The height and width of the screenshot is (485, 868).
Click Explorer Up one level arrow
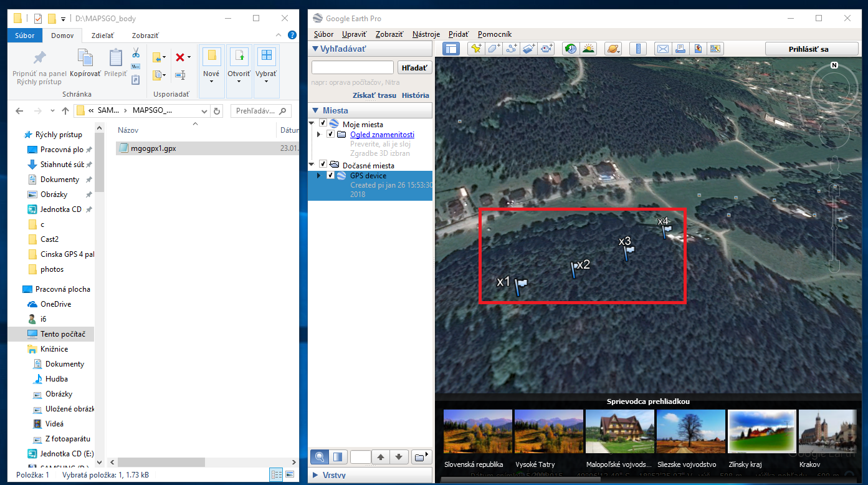coord(65,111)
